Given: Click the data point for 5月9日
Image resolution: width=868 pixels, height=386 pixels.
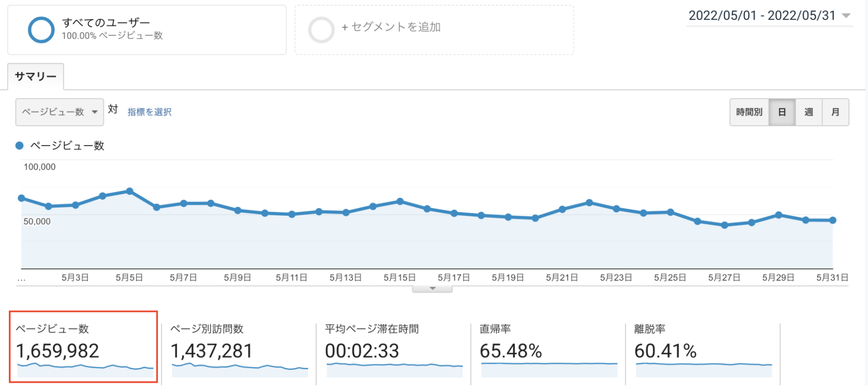Looking at the screenshot, I should pyautogui.click(x=238, y=210).
